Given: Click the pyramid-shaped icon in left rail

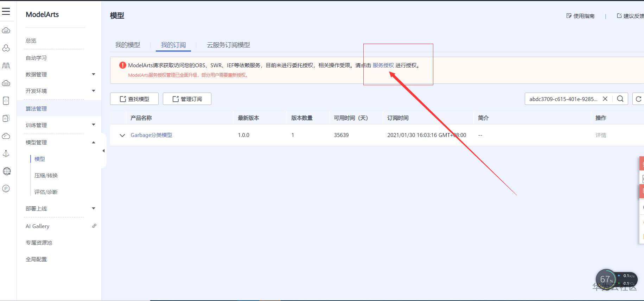Looking at the screenshot, I should [x=6, y=153].
